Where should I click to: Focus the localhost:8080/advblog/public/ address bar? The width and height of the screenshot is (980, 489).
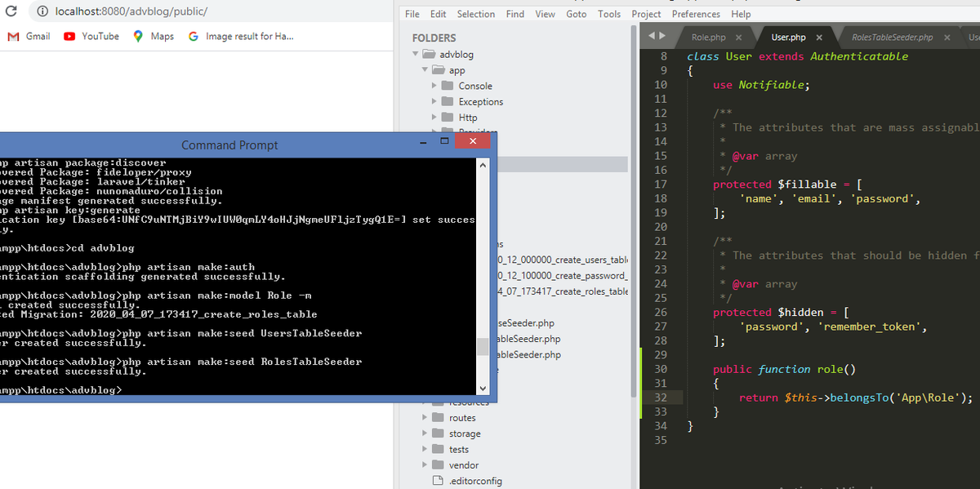(131, 11)
